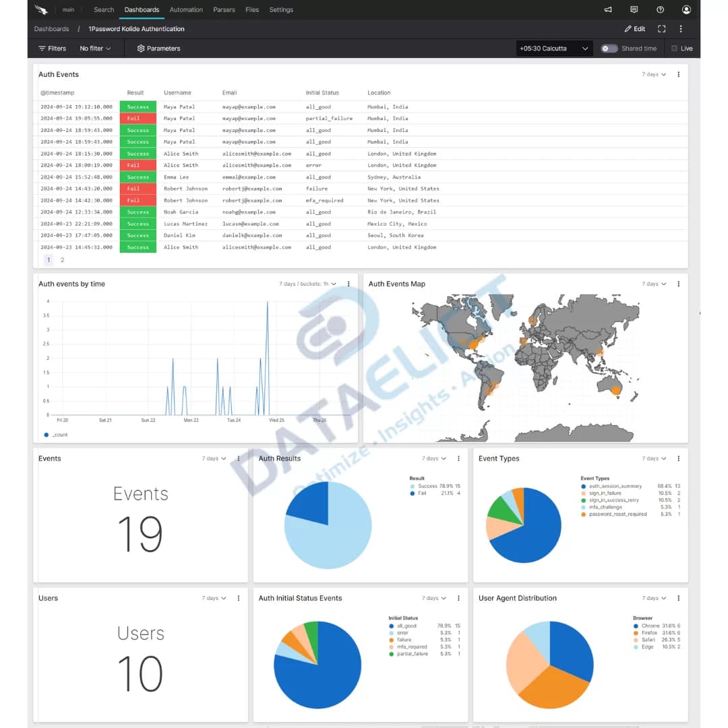Switch to the Automation tab
728x728 pixels.
[x=186, y=9]
